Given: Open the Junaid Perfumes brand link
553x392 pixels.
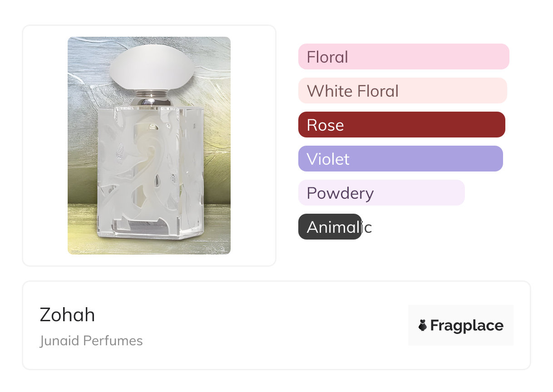Looking at the screenshot, I should tap(91, 341).
